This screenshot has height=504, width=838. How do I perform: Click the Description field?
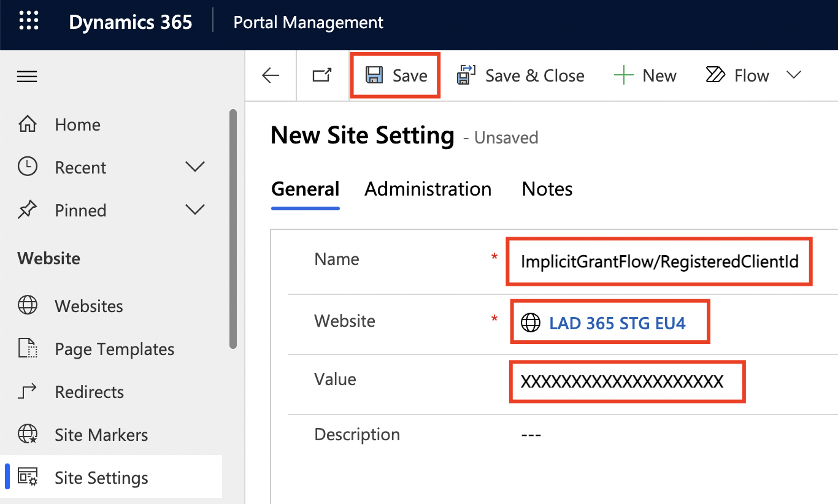coord(531,435)
